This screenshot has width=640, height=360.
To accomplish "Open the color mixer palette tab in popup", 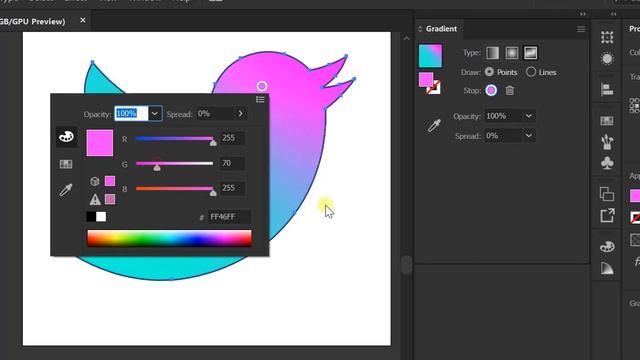I will [66, 137].
